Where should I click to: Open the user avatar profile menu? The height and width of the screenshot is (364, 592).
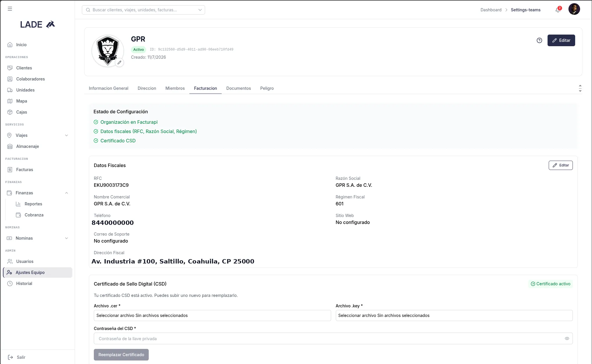[574, 9]
